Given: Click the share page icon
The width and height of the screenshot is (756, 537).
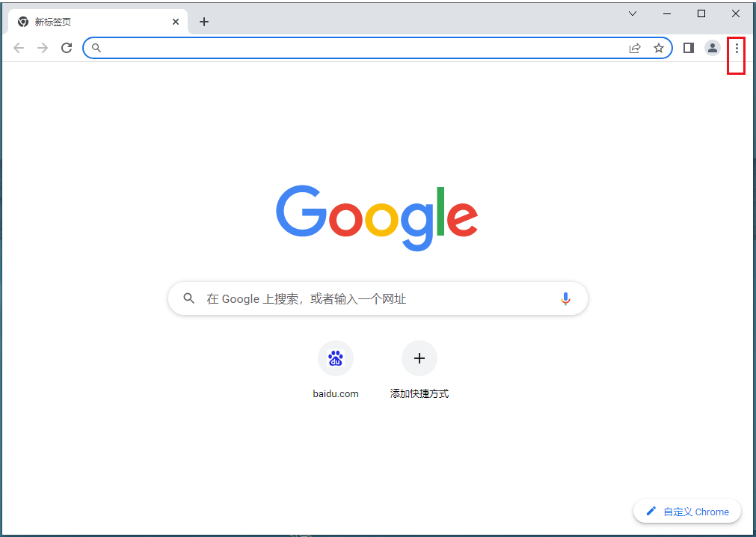Looking at the screenshot, I should coord(635,48).
